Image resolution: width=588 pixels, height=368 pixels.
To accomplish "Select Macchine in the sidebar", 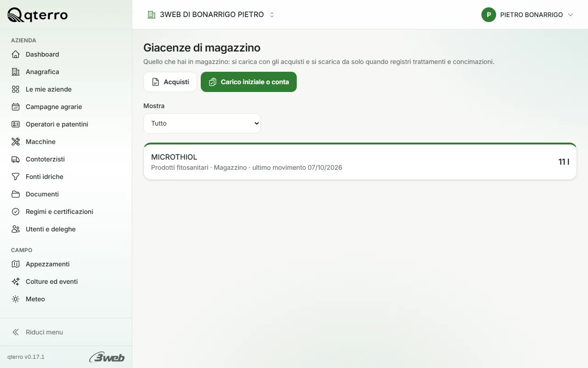I will pos(66,142).
